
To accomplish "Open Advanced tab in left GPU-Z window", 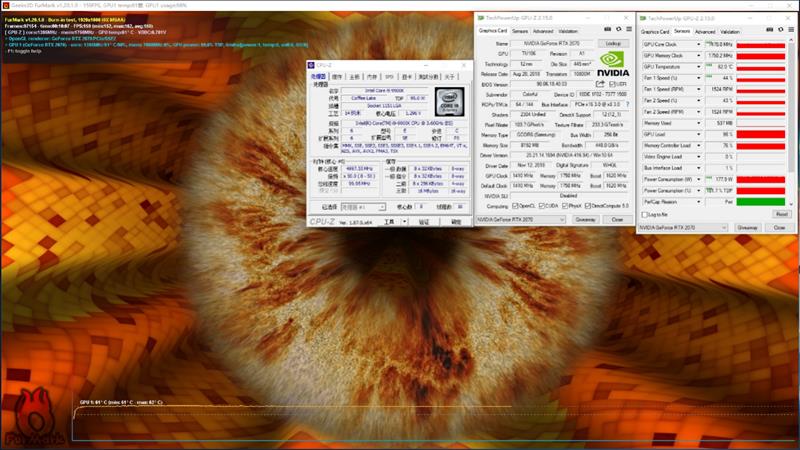I will coord(543,31).
